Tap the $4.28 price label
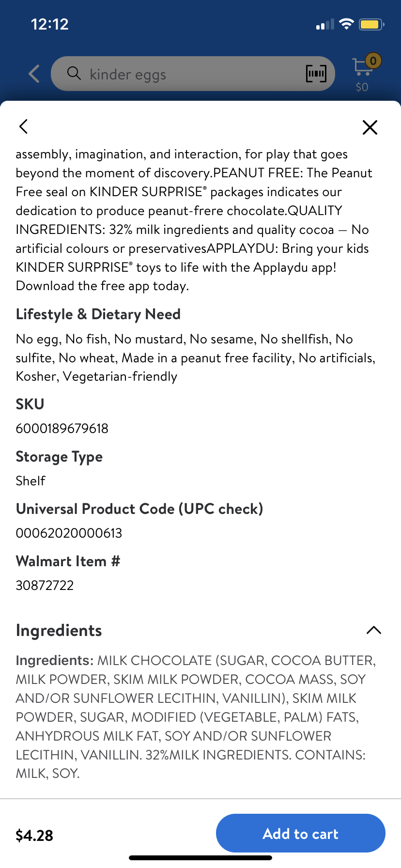 (34, 835)
